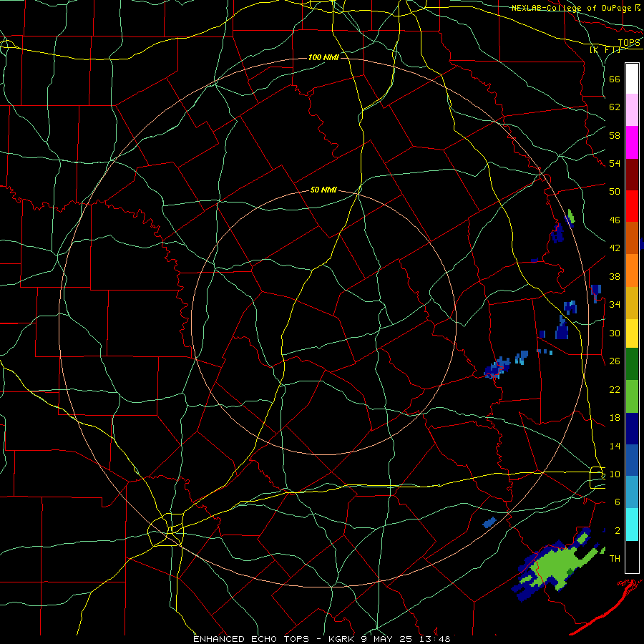Screen dimensions: 644x644
Task: Select the '10' legend label
Action: [615, 474]
